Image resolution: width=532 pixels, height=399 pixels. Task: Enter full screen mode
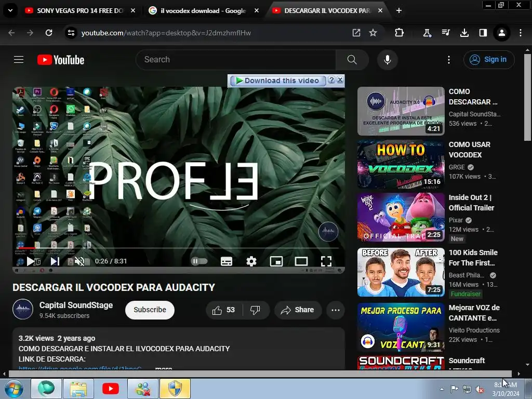coord(326,261)
